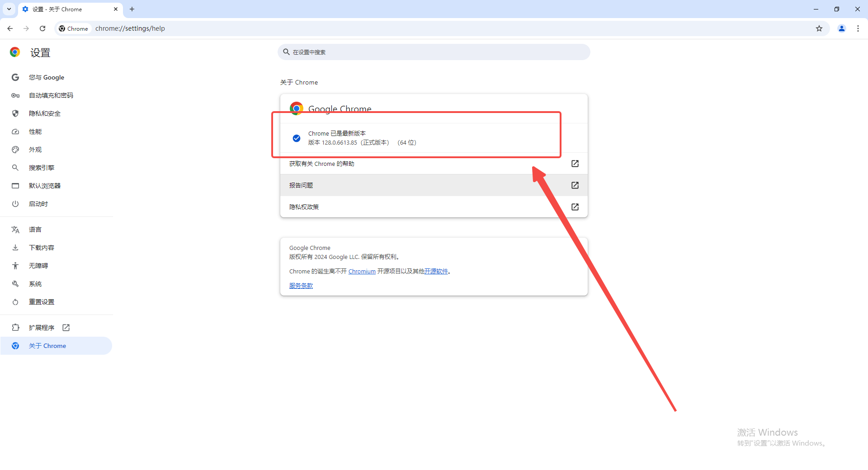Image resolution: width=868 pixels, height=470 pixels.
Task: Click the accessibility icon beside 无障碍
Action: click(x=15, y=266)
